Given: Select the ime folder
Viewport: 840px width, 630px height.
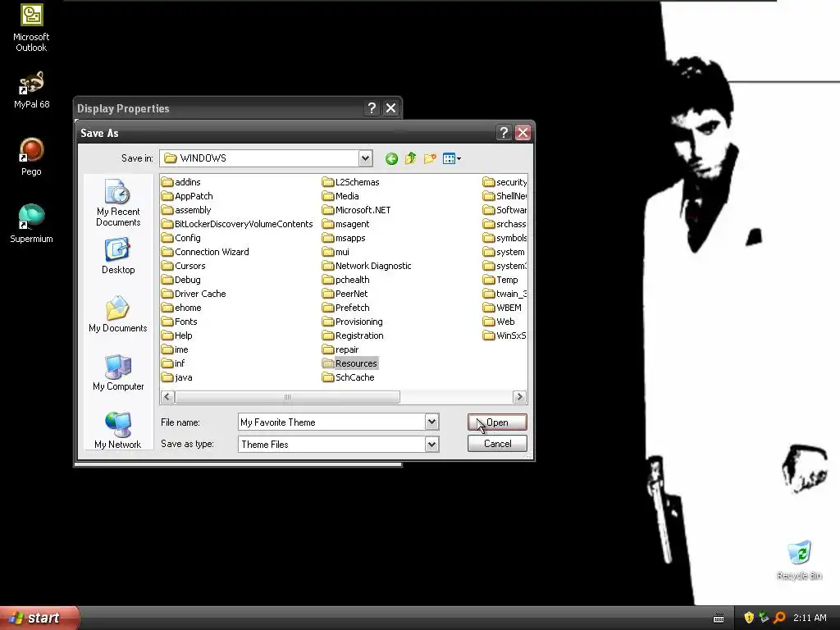Looking at the screenshot, I should tap(176, 349).
